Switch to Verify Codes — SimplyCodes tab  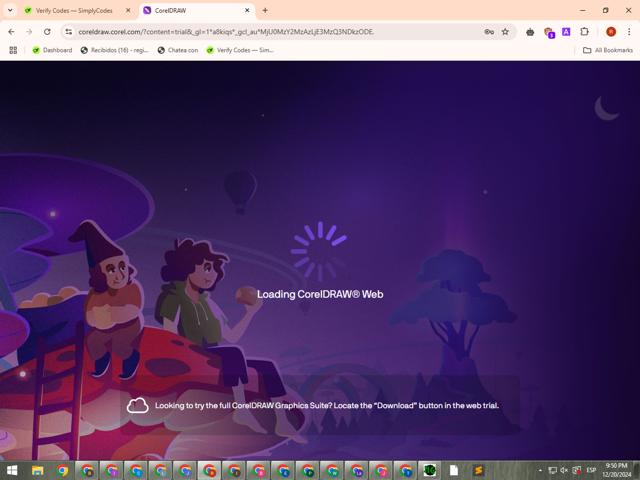point(73,11)
